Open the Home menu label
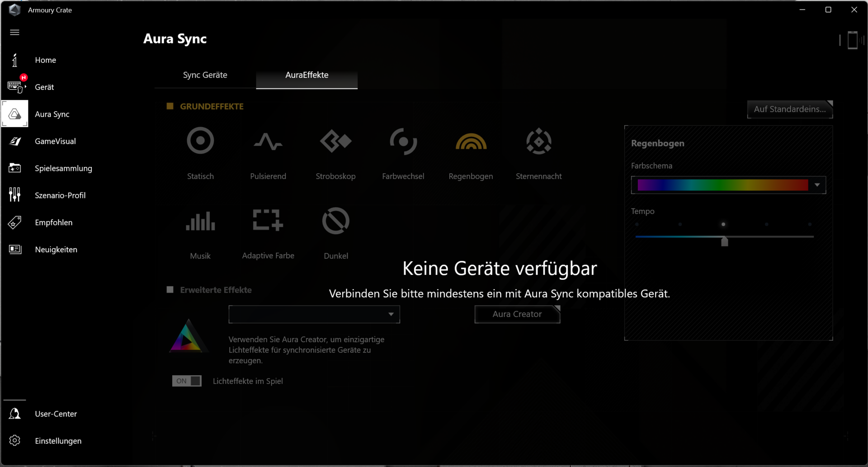The height and width of the screenshot is (467, 868). [x=46, y=60]
